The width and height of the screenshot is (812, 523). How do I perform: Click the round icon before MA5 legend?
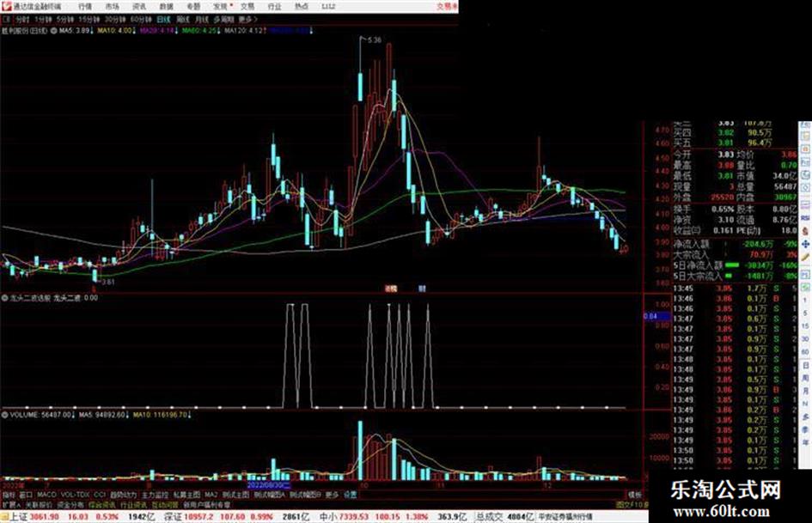(54, 31)
